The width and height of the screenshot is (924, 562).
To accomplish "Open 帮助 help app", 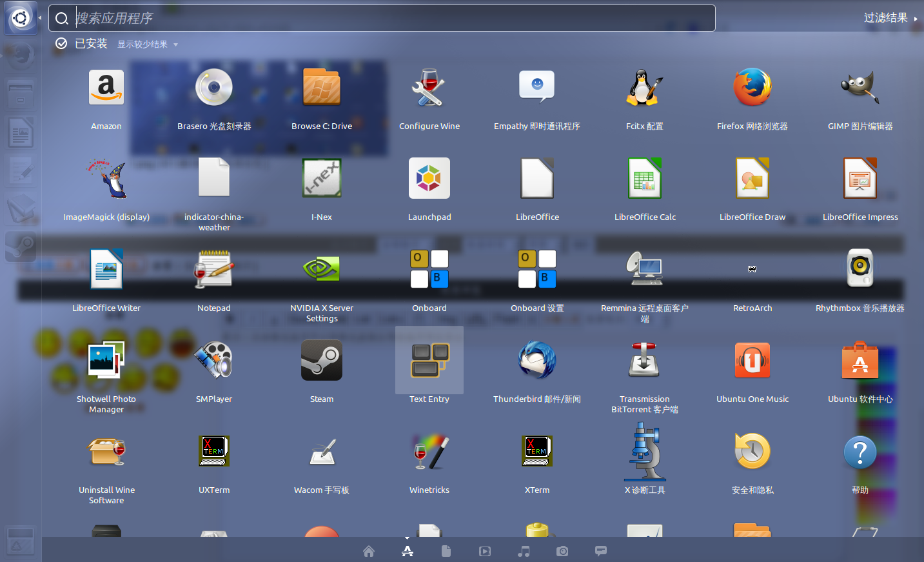I will (x=860, y=453).
